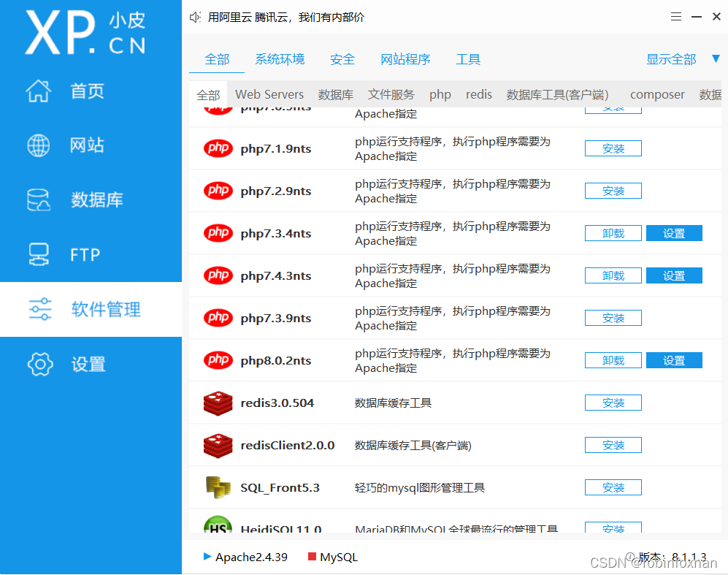The height and width of the screenshot is (575, 728).
Task: Click 轻巧的mysql图形管理工具 description
Action: click(x=420, y=487)
